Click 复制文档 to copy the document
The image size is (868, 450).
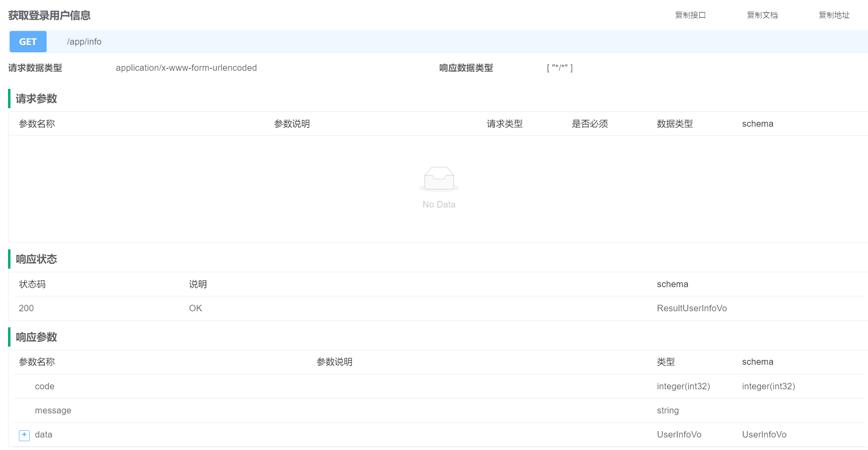[762, 15]
